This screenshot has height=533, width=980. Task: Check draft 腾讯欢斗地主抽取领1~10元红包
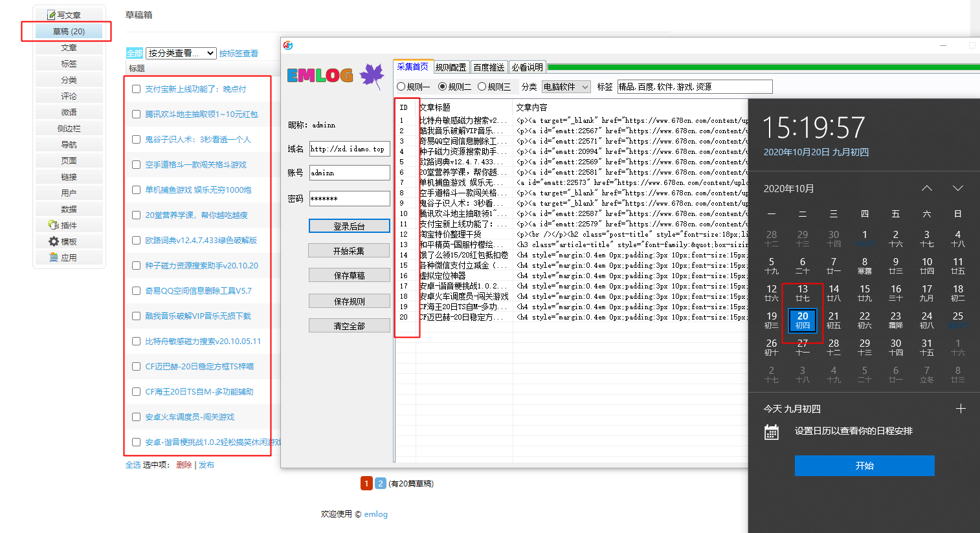tap(136, 114)
